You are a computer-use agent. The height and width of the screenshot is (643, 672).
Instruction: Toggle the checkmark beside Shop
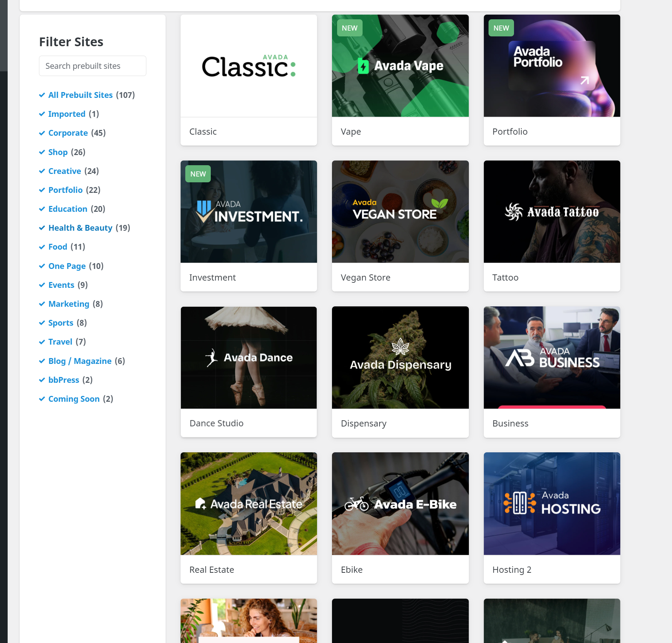coord(42,152)
